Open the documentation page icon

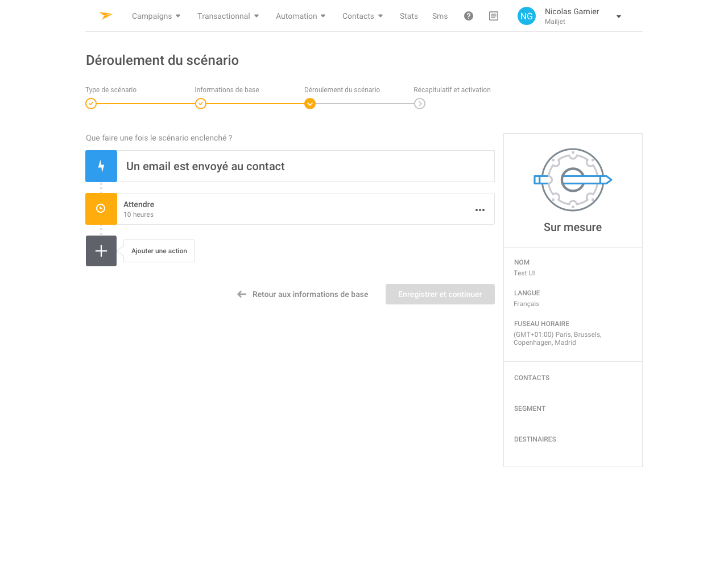pyautogui.click(x=494, y=16)
